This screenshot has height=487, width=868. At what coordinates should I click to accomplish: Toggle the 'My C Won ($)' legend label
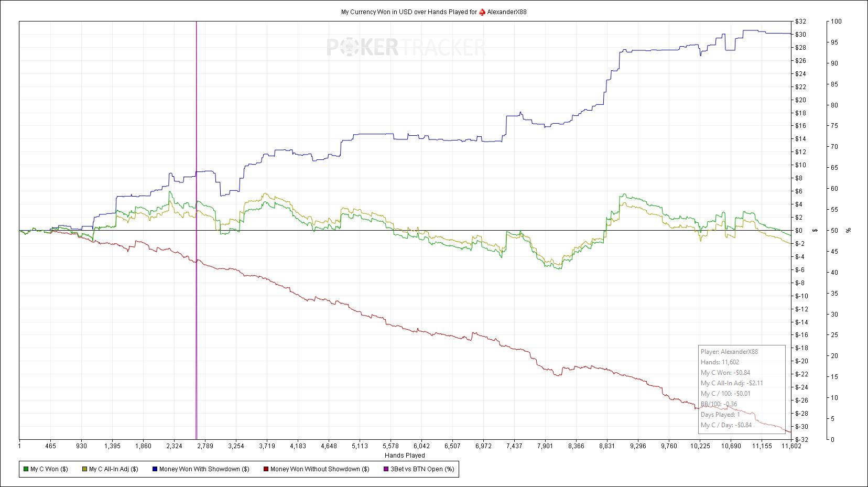point(49,469)
